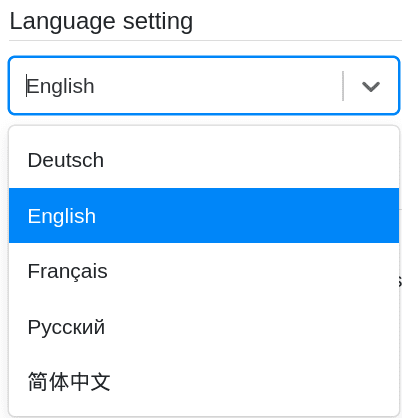The width and height of the screenshot is (402, 418).
Task: Select the blue-highlighted list entry
Action: coord(204,216)
